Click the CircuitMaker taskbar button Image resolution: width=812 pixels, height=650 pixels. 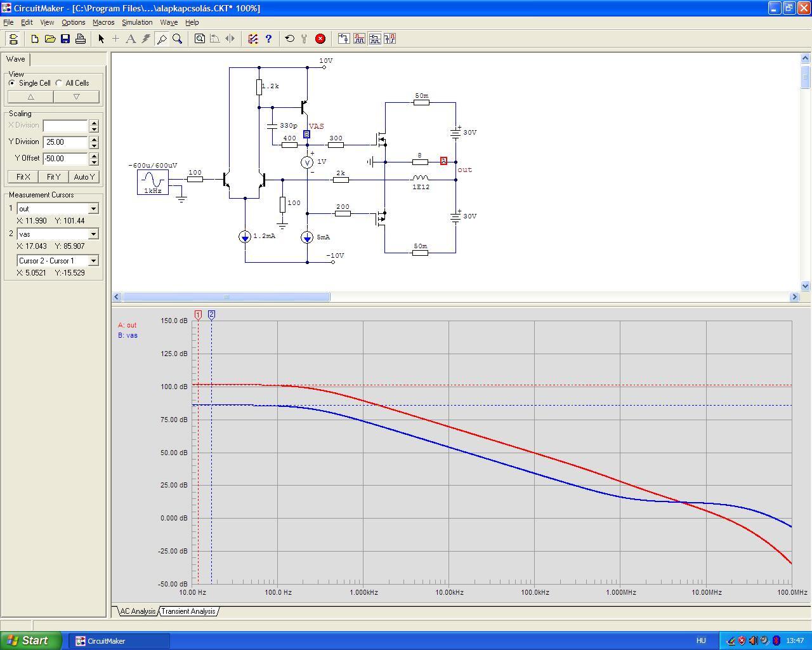[119, 641]
